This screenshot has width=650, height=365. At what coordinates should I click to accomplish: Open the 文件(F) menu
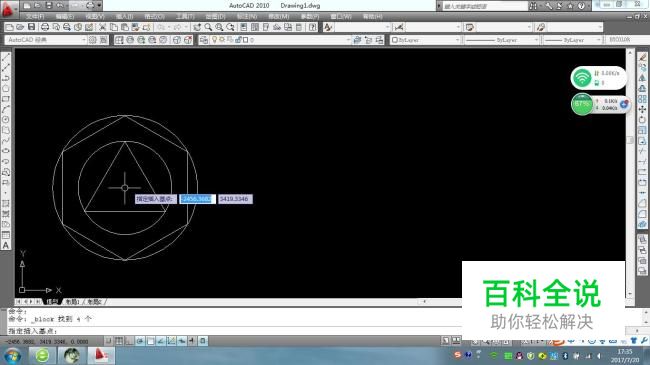[35, 17]
